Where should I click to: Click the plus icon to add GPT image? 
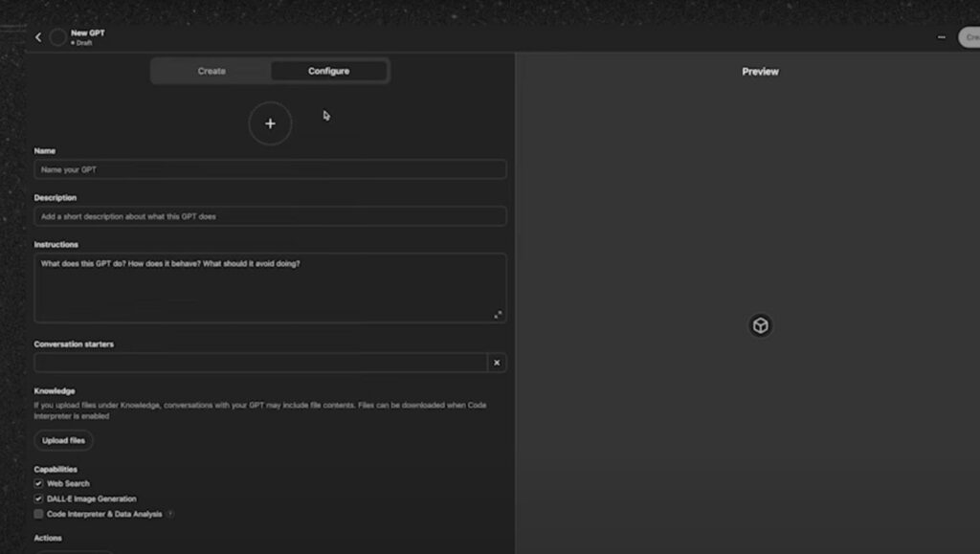pos(270,123)
